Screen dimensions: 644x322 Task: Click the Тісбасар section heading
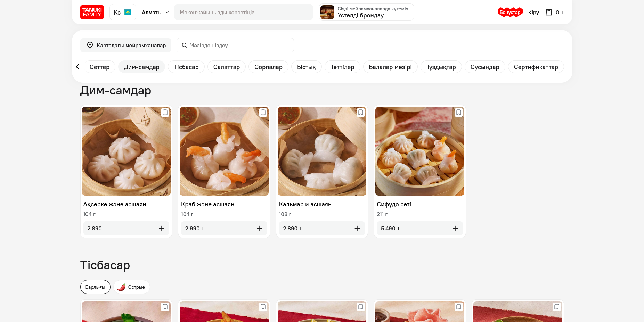click(105, 265)
